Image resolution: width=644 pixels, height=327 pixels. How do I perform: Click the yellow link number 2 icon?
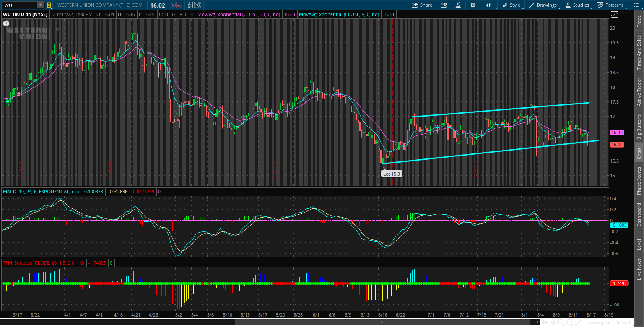click(49, 5)
